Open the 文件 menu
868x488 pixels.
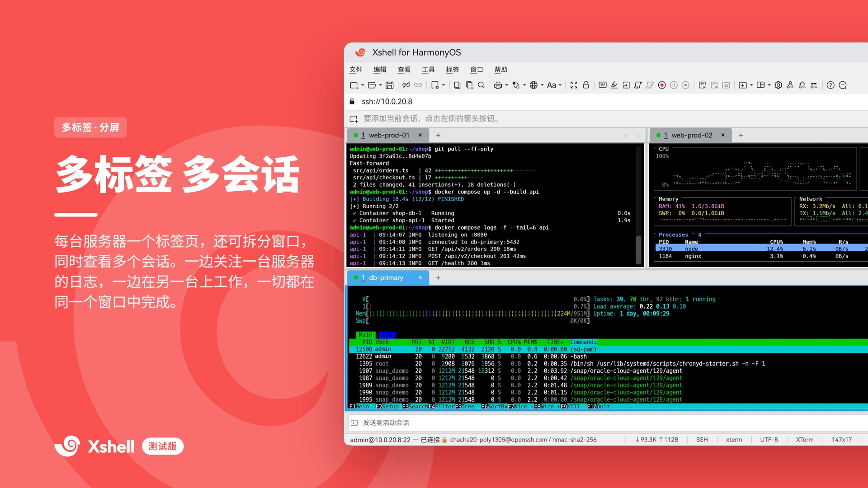[356, 70]
